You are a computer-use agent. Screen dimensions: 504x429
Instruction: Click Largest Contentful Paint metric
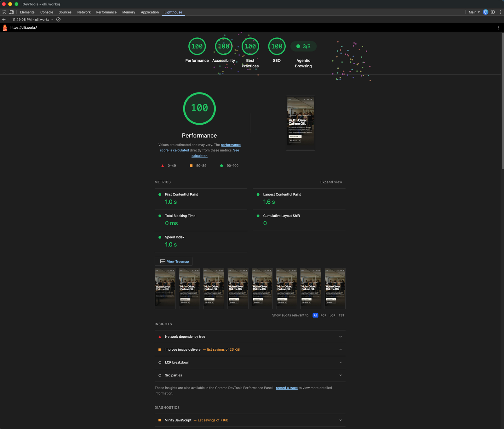(x=299, y=199)
